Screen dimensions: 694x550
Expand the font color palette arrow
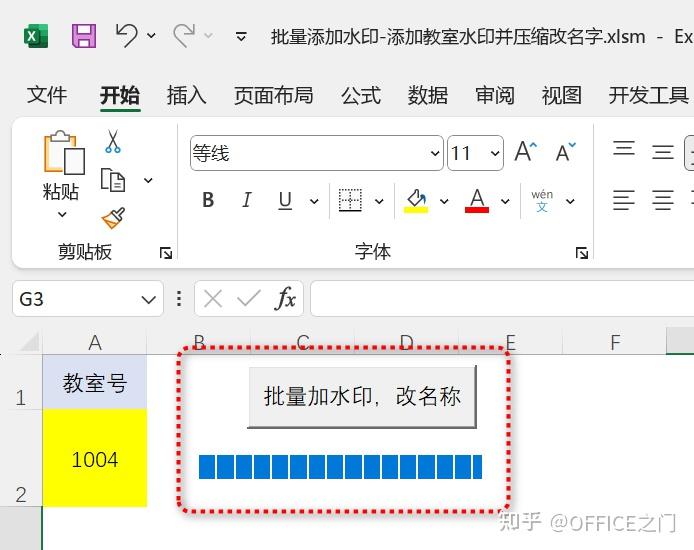click(x=505, y=201)
